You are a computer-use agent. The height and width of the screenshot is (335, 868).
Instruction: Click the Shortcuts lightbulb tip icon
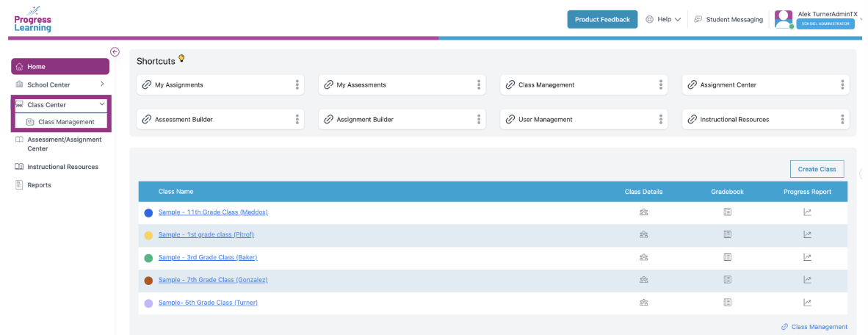[x=181, y=59]
